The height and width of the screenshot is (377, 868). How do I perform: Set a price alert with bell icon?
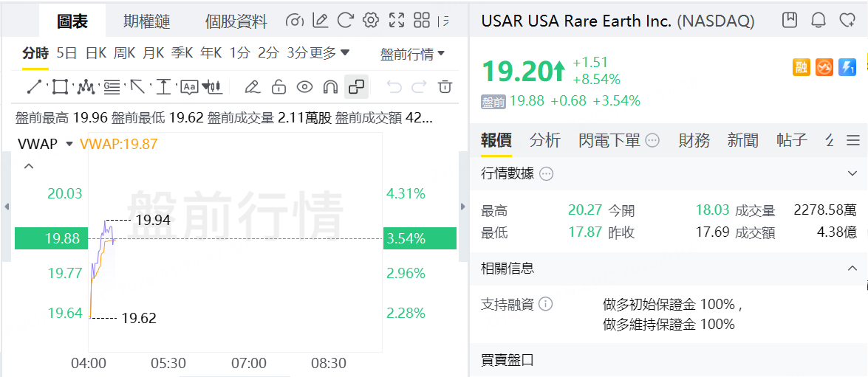coord(819,21)
